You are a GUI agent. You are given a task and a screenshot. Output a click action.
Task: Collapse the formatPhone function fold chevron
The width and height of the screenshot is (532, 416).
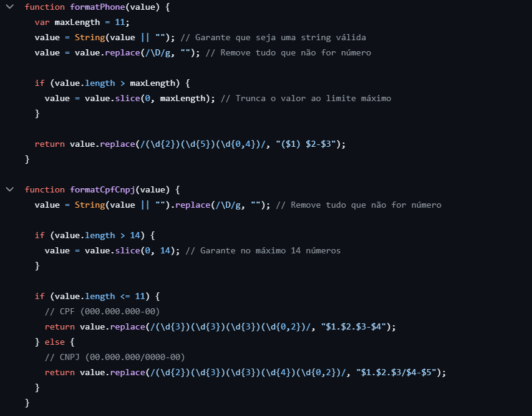coord(9,7)
